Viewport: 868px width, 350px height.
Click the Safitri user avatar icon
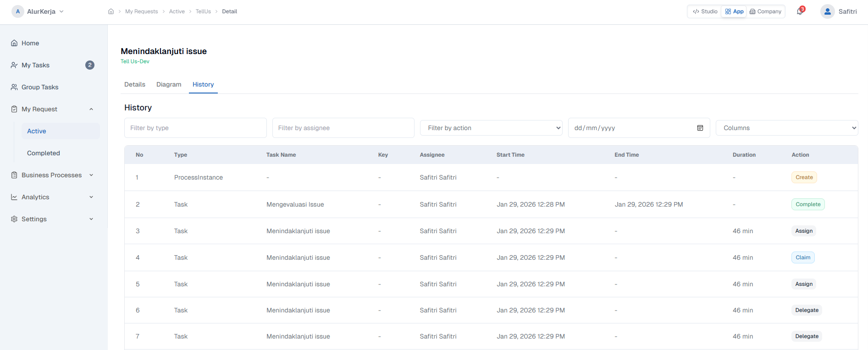(x=827, y=11)
